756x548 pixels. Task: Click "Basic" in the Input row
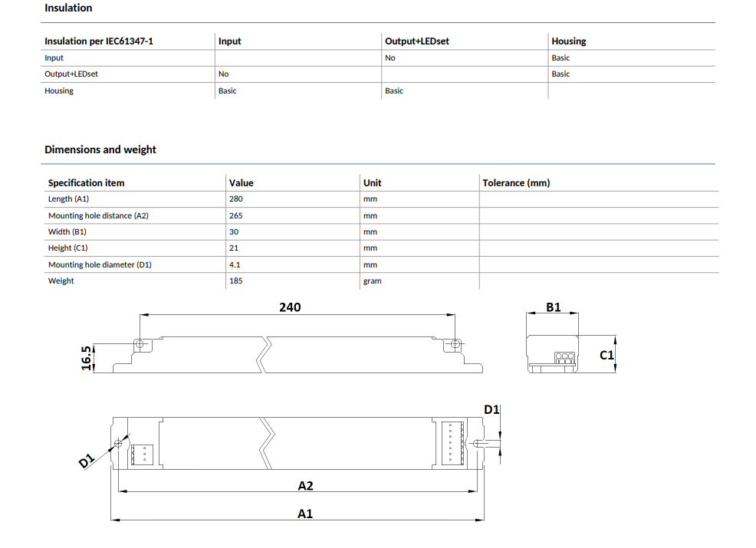(560, 57)
